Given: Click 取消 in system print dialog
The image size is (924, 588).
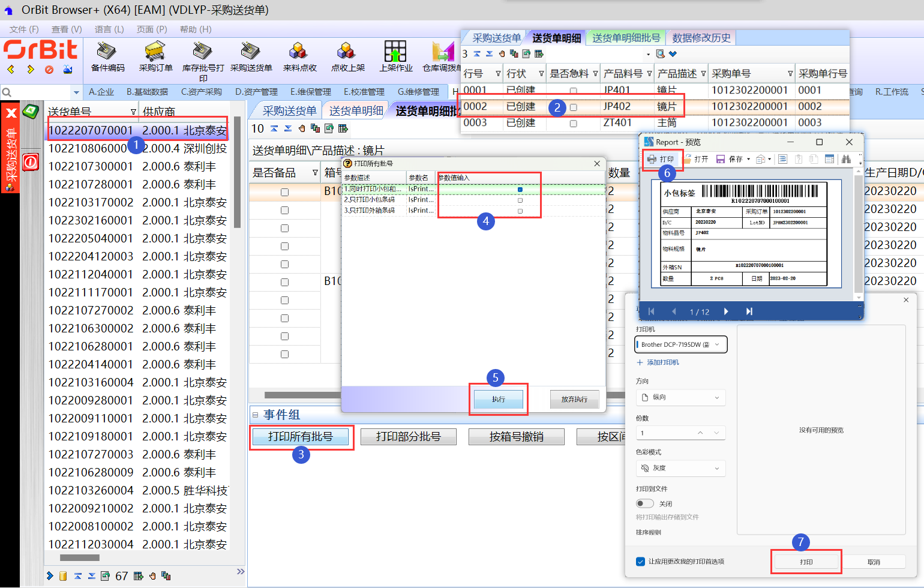Looking at the screenshot, I should (874, 562).
